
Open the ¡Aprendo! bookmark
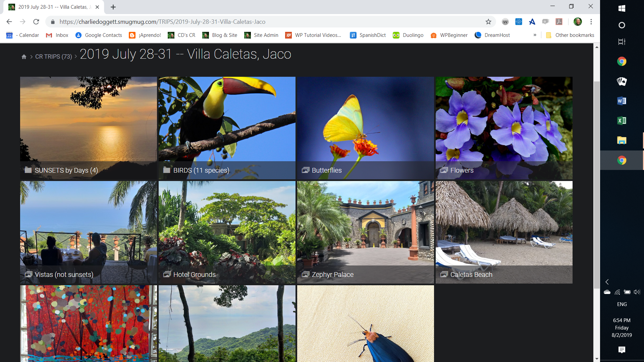coord(145,35)
